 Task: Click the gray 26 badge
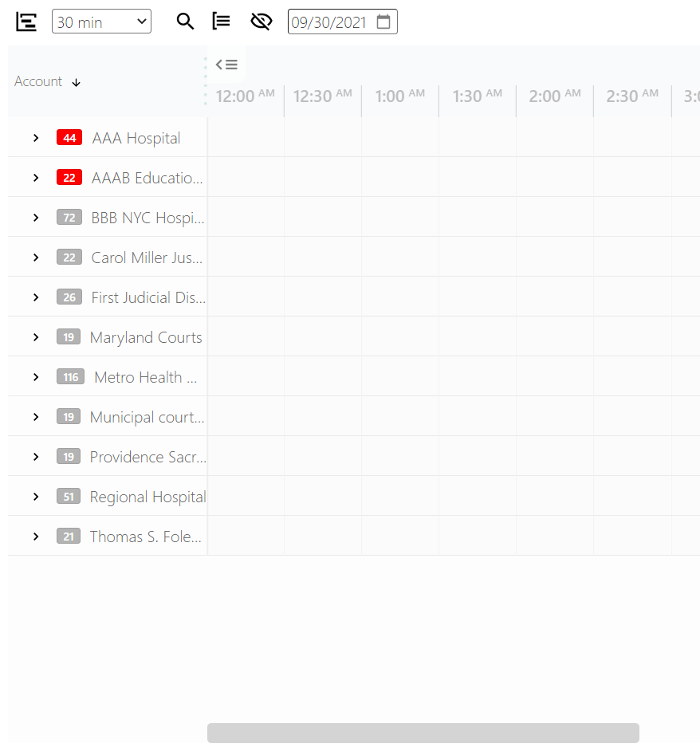point(69,297)
